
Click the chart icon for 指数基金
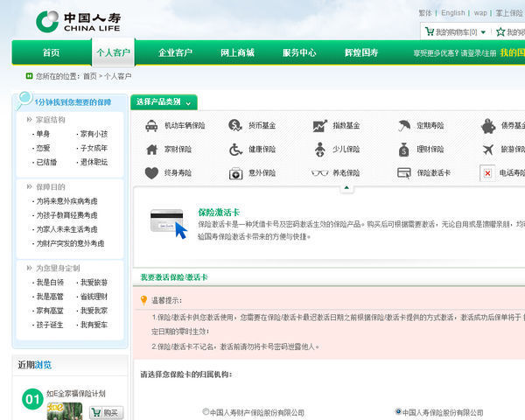(319, 126)
